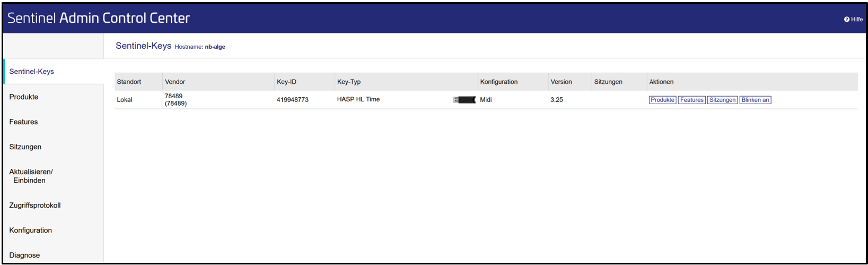Viewport: 868px width, 265px height.
Task: Click the Blinken an button
Action: coord(756,100)
